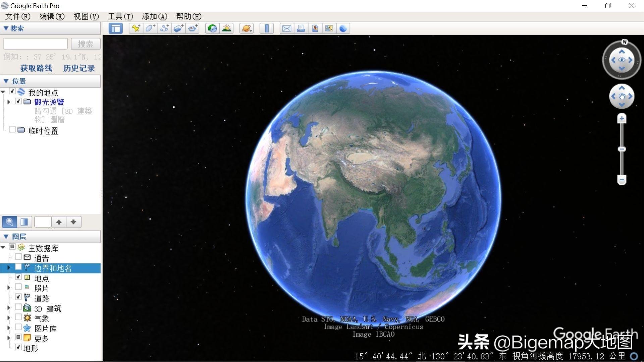Open the 视图(V) menu
Viewport: 644px width, 362px height.
[x=86, y=16]
